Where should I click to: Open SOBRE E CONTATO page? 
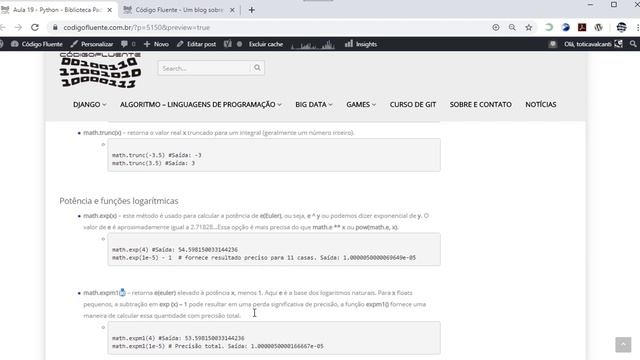[x=480, y=104]
